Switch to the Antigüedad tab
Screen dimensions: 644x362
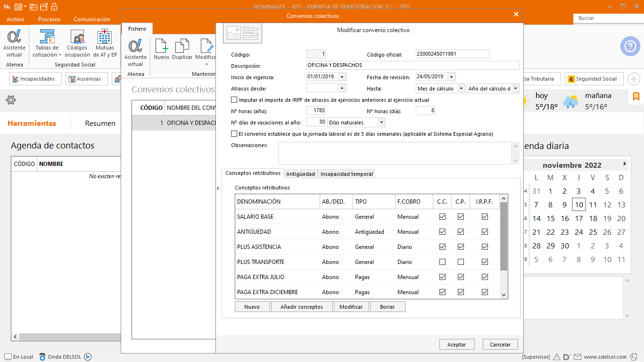[x=300, y=174]
